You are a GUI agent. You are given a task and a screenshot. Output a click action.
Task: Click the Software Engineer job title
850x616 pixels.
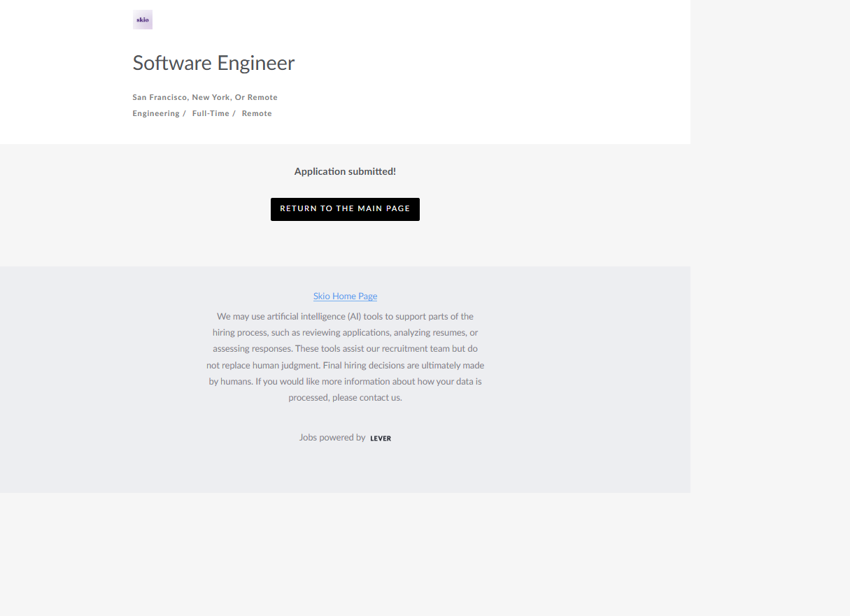pos(213,63)
